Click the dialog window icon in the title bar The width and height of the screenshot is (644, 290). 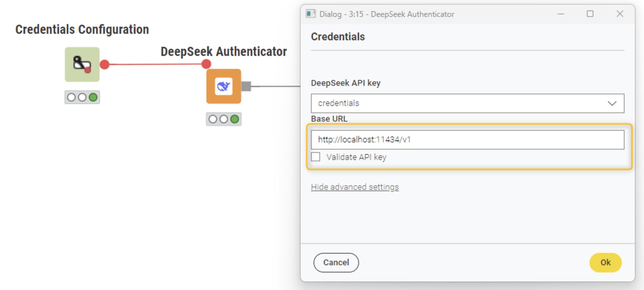(x=310, y=14)
